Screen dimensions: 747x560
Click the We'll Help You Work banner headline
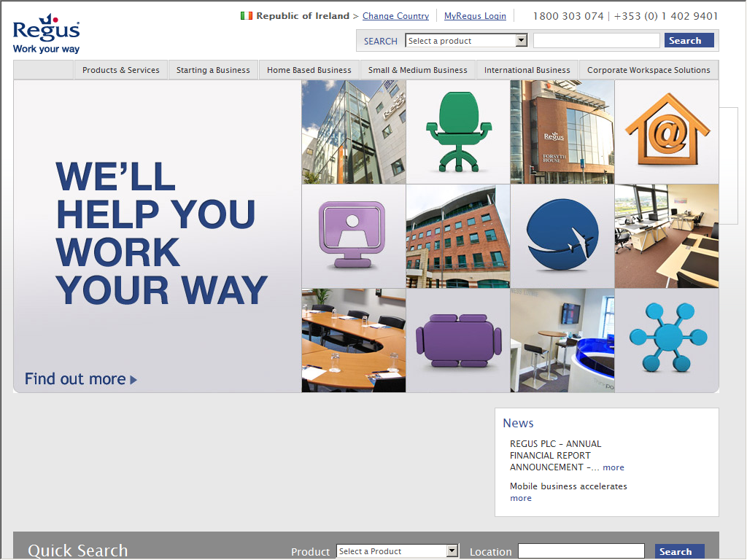pyautogui.click(x=161, y=233)
